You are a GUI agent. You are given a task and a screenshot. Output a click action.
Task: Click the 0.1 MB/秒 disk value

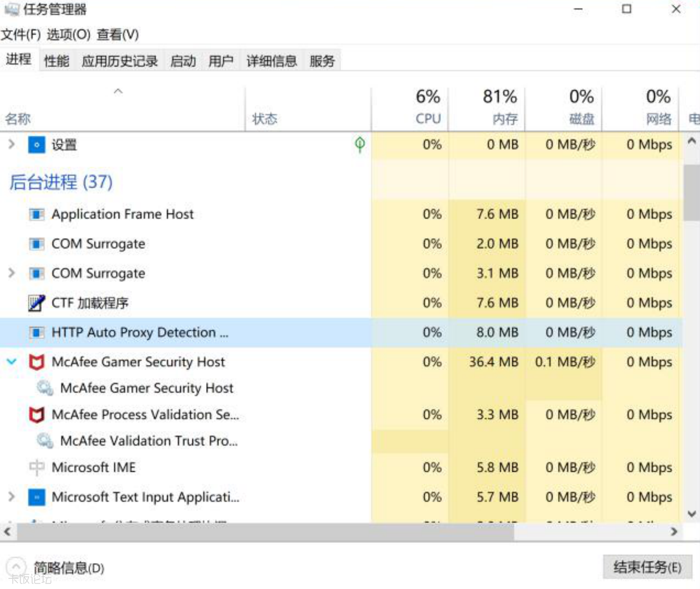click(565, 362)
